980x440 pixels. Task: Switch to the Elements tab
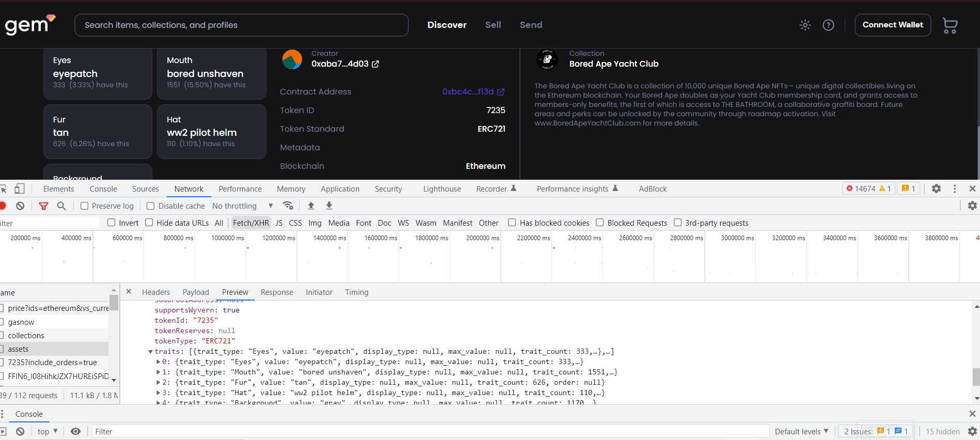tap(59, 188)
